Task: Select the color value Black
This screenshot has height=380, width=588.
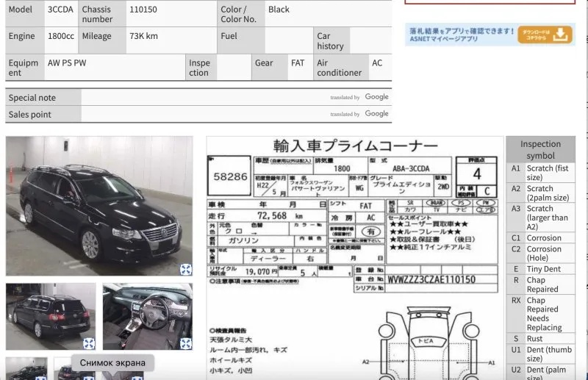Action: [279, 10]
